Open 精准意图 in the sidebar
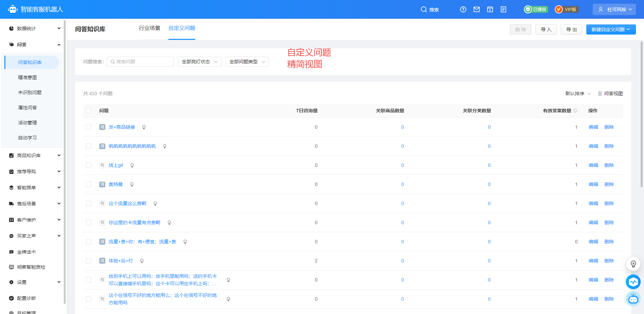Image resolution: width=644 pixels, height=314 pixels. pyautogui.click(x=28, y=77)
